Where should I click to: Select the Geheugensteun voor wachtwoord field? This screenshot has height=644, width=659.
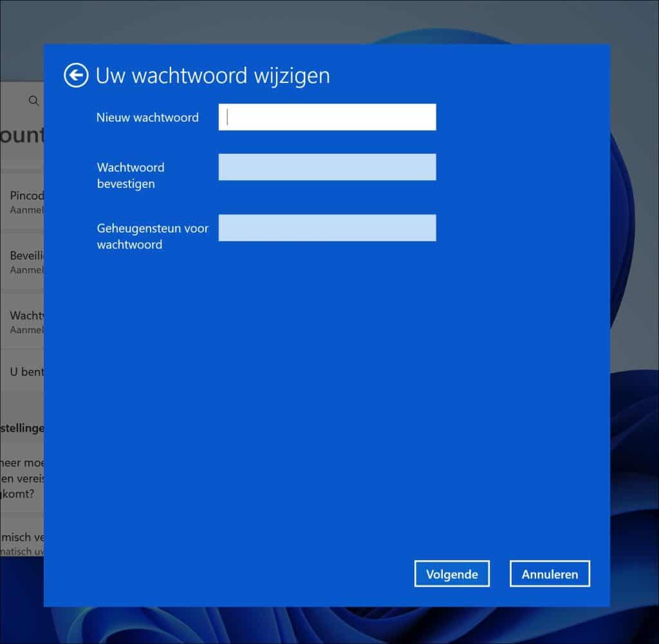(327, 228)
